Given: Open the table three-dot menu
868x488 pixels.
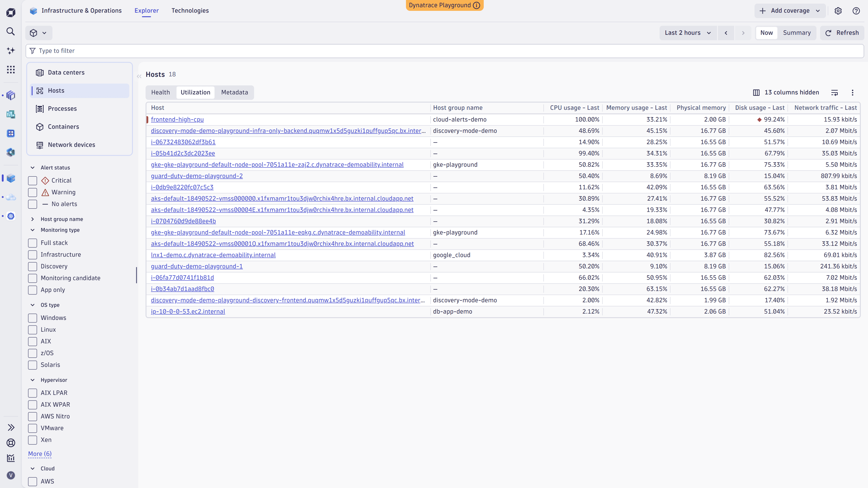Looking at the screenshot, I should [x=853, y=93].
